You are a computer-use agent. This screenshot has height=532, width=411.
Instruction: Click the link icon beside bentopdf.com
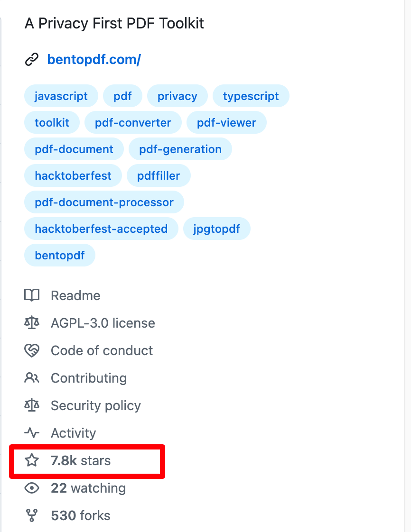pos(32,60)
